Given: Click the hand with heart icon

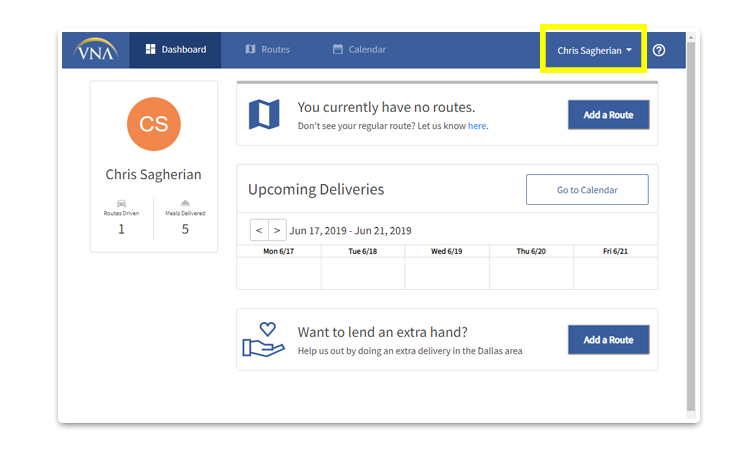Looking at the screenshot, I should pos(264,340).
